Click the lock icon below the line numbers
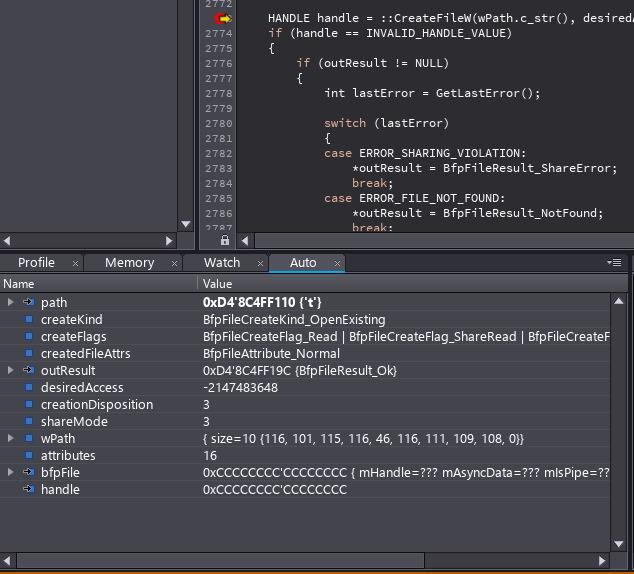 pos(225,241)
